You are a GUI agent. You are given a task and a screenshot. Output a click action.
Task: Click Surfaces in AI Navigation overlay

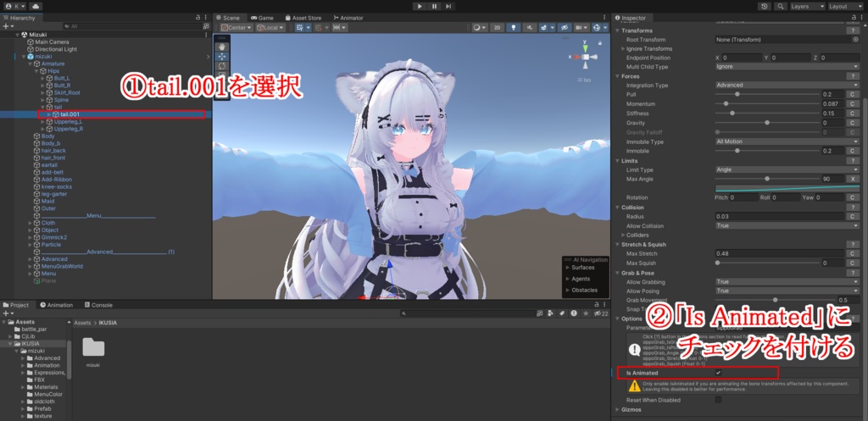583,268
